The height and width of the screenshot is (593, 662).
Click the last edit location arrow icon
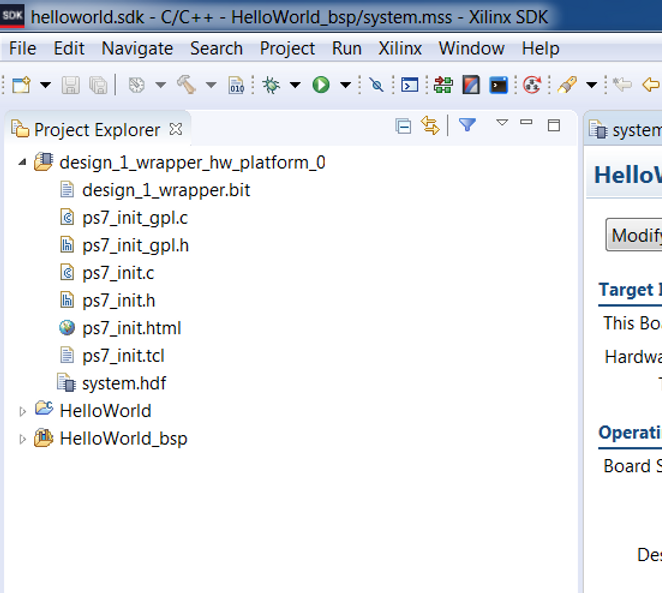click(x=622, y=84)
